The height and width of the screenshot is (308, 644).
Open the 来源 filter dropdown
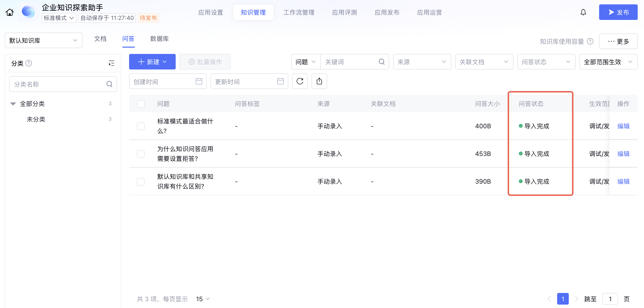422,61
